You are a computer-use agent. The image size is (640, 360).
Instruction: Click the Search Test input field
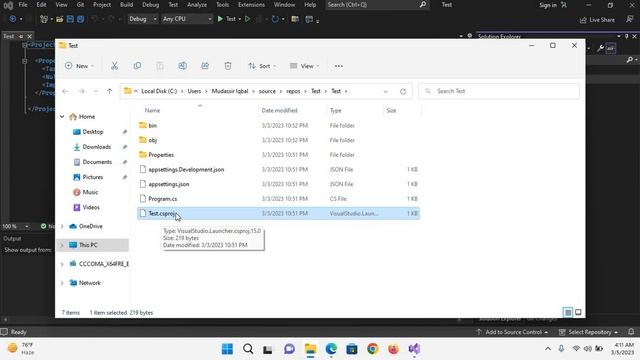pyautogui.click(x=499, y=91)
